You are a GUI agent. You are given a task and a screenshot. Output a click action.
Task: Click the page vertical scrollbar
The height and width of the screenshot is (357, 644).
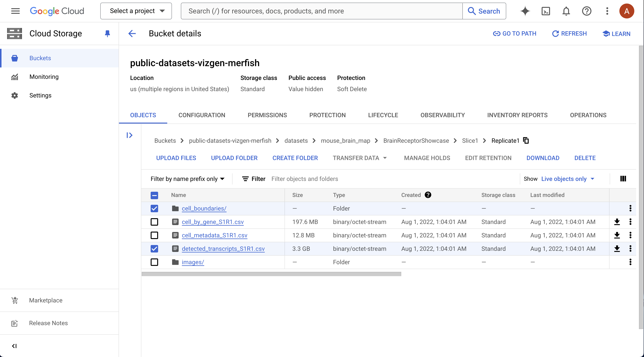click(x=641, y=187)
